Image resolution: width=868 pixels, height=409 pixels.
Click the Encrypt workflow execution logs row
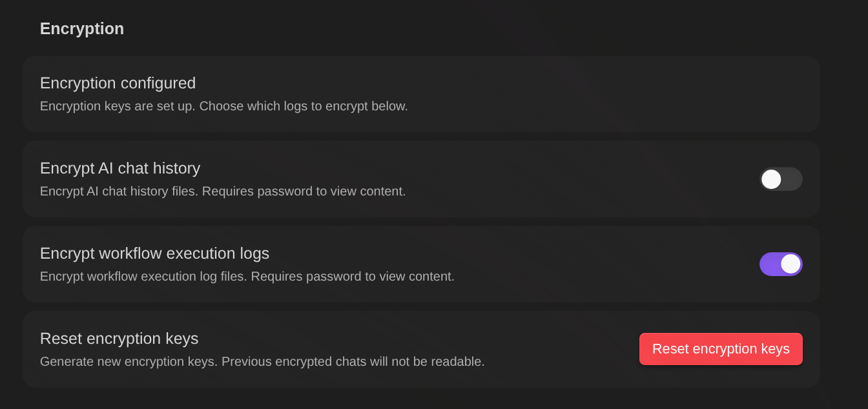click(421, 264)
